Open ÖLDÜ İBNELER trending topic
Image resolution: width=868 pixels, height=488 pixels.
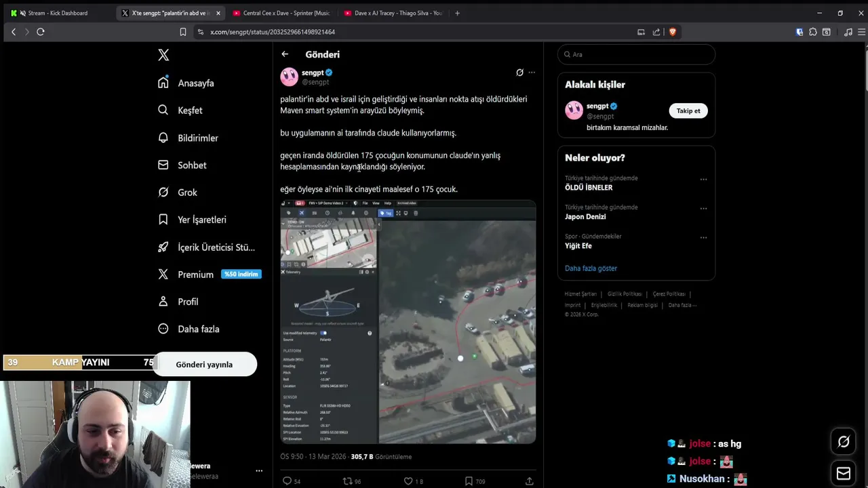tap(589, 188)
